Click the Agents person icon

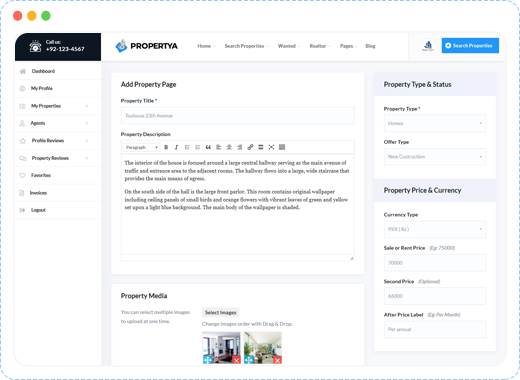[22, 123]
